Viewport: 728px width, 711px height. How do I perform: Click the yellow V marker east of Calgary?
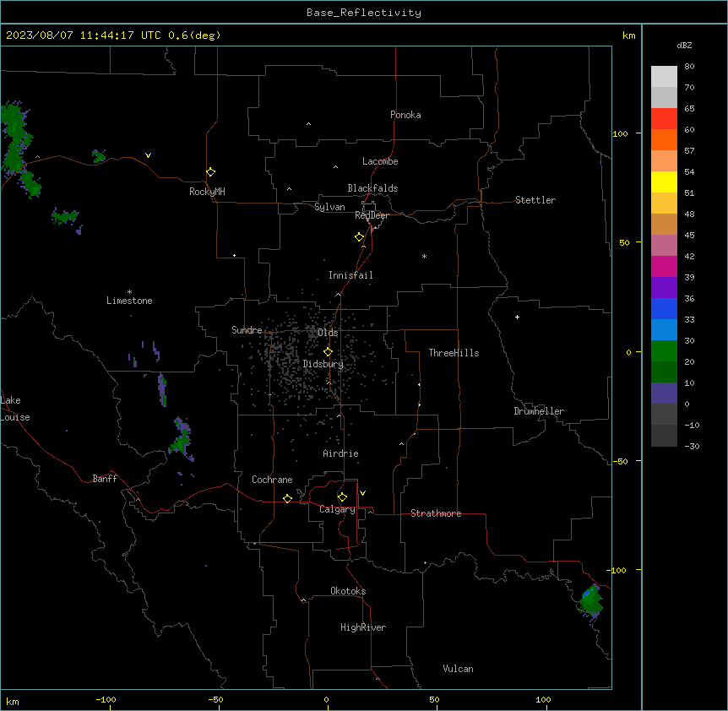click(x=362, y=493)
